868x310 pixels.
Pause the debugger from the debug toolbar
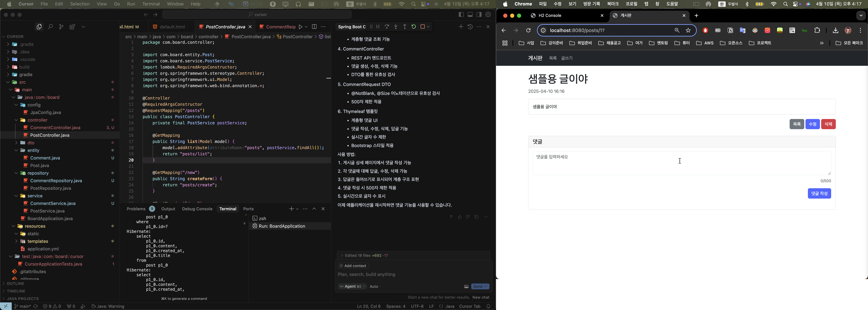pos(378,27)
